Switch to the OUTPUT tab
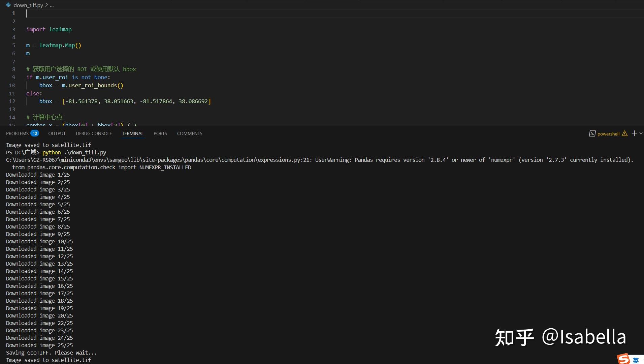Viewport: 644px width, 364px height. 57,133
